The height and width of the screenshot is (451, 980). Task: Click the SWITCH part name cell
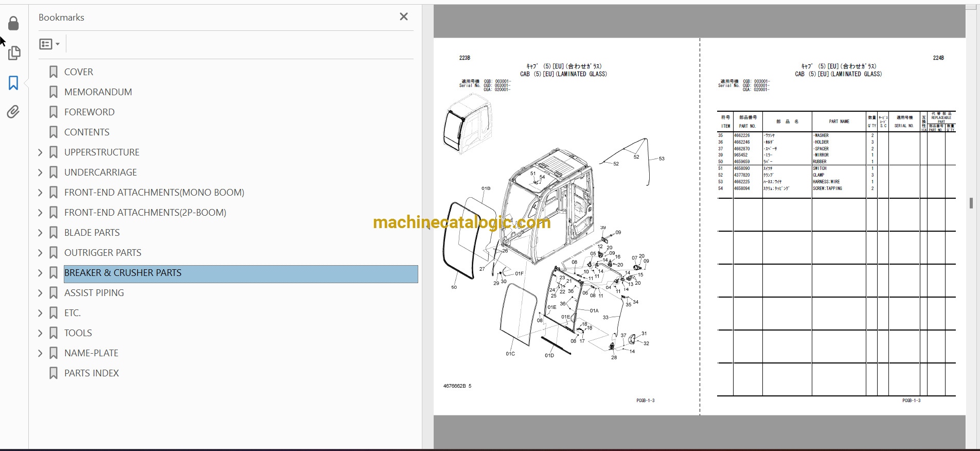819,168
